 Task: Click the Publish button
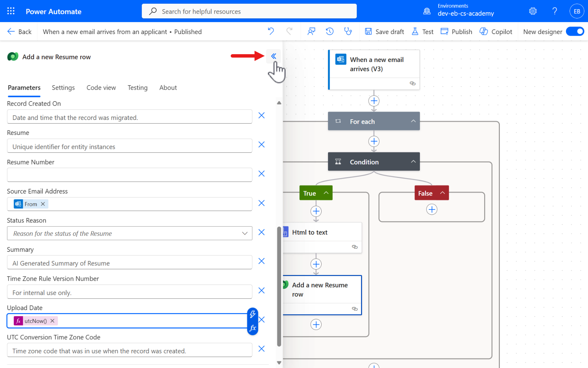(457, 32)
